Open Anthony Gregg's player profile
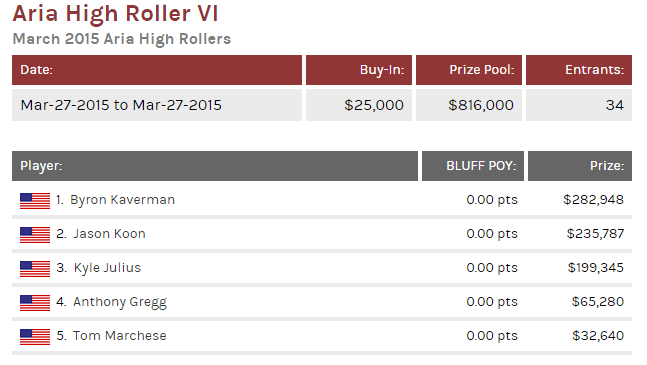Viewport: 647px width, 365px height. tap(120, 302)
